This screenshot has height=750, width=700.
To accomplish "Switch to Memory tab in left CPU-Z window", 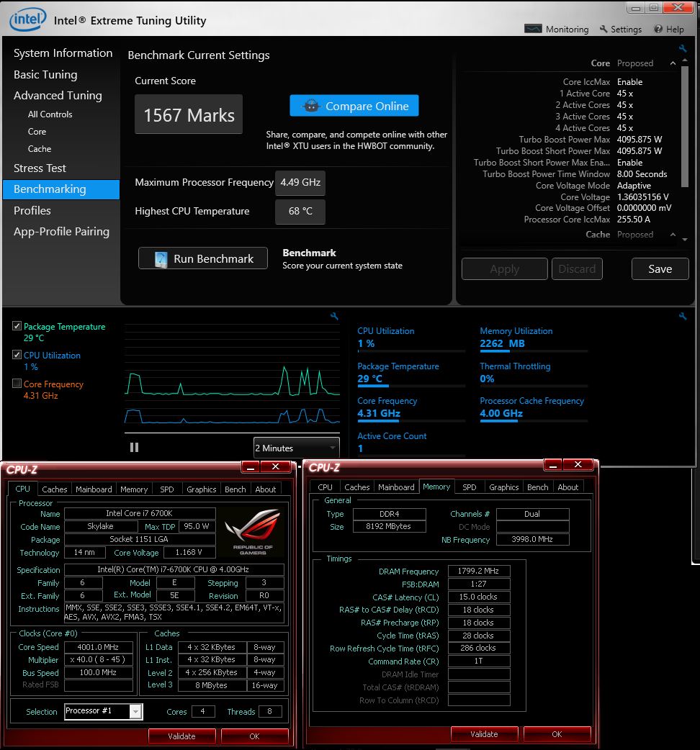I will (x=134, y=489).
